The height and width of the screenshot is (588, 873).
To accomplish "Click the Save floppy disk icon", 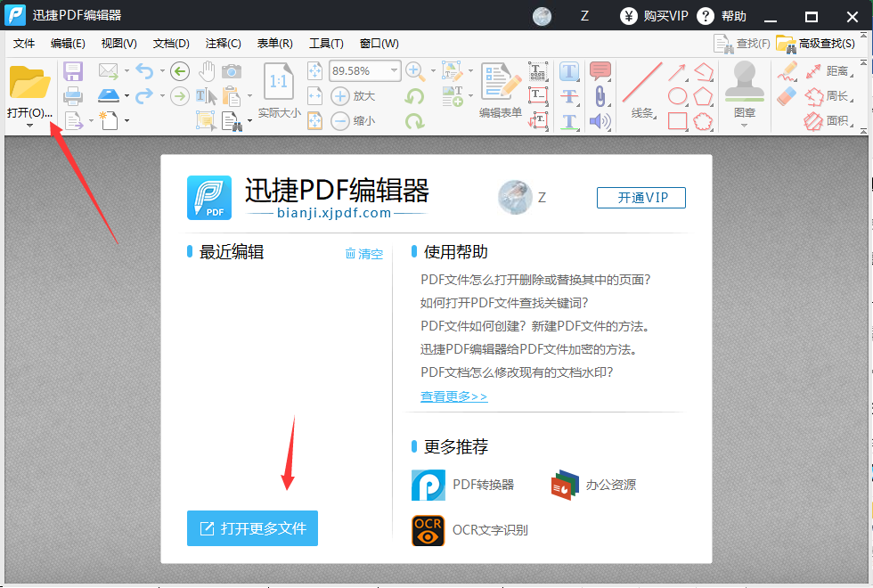I will (x=73, y=71).
